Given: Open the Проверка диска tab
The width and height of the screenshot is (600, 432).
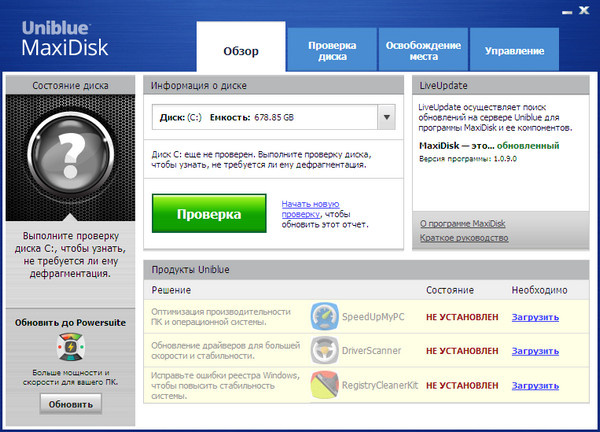Looking at the screenshot, I should click(x=332, y=51).
